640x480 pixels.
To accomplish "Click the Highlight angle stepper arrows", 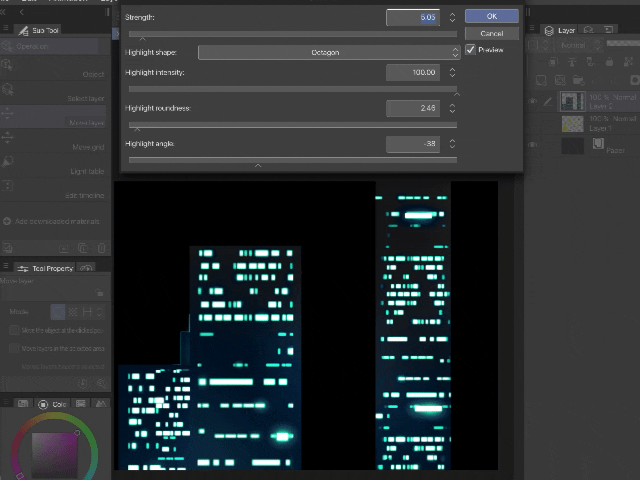I will point(452,144).
